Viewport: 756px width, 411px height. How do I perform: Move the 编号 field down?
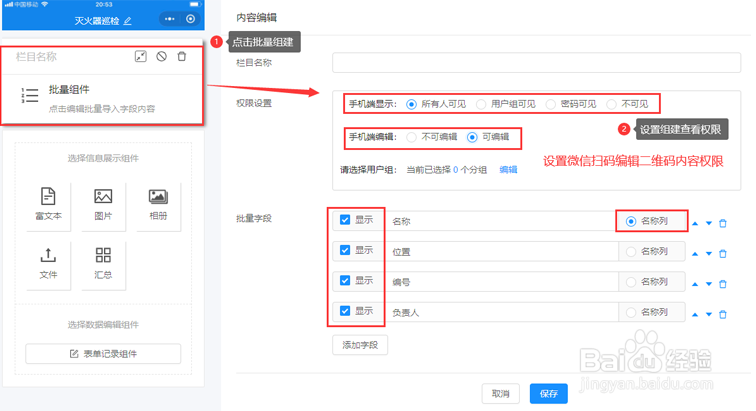(709, 284)
